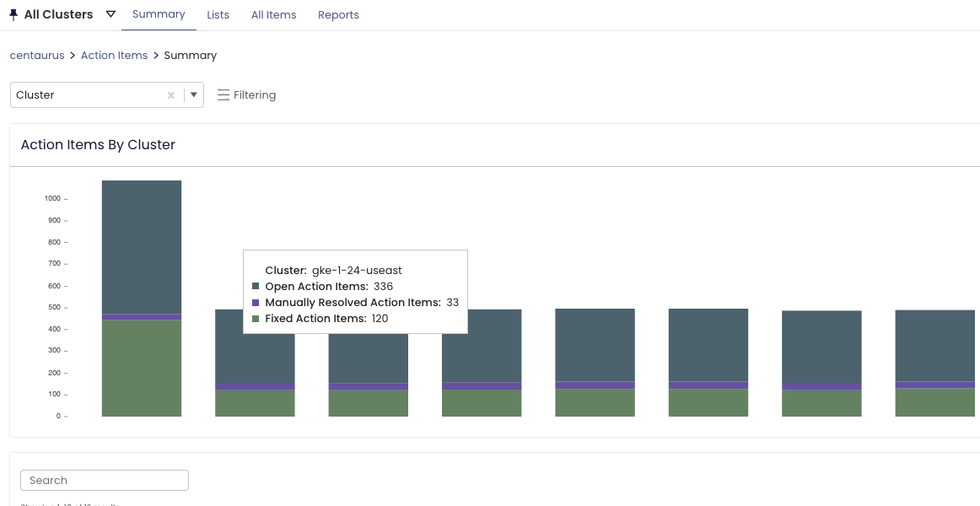Expand the All Clusters dropdown triangle
Viewport: 980px width, 506px height.
tap(110, 13)
